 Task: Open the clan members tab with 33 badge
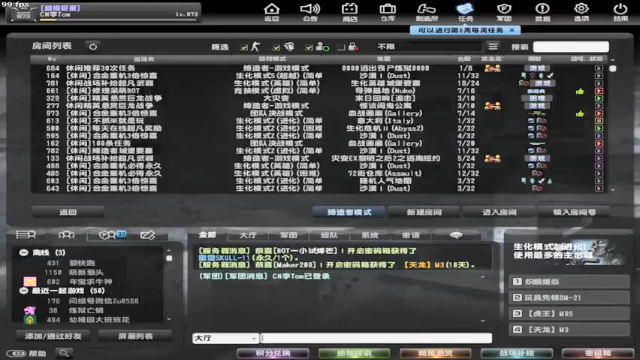[x=111, y=235]
